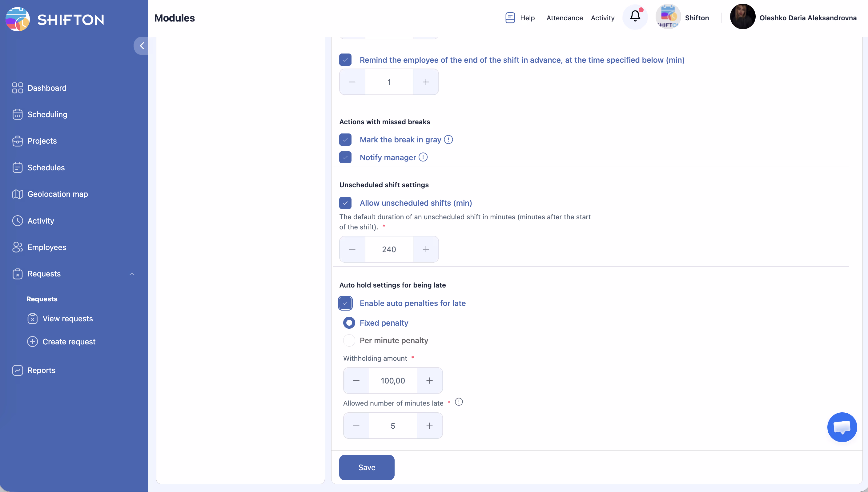868x492 pixels.
Task: Open the Help documentation icon
Action: 510,18
